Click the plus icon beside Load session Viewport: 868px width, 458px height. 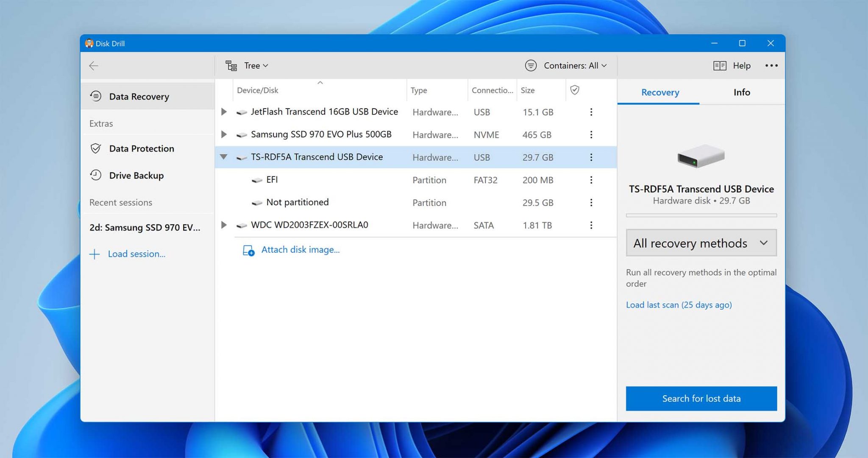tap(95, 254)
